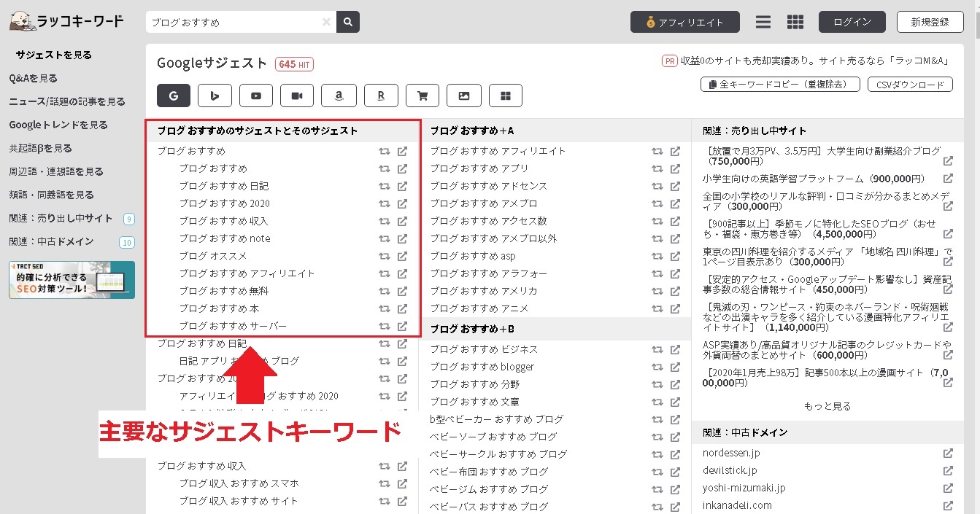Click もっと見る under 売り出し中サイト

coord(827,406)
